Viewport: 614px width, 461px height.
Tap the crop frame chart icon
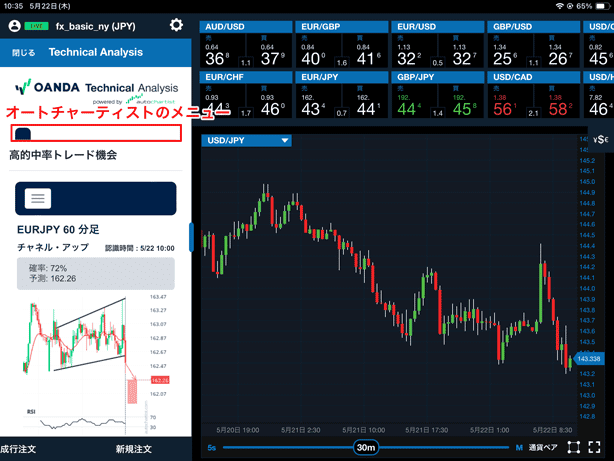(x=574, y=447)
